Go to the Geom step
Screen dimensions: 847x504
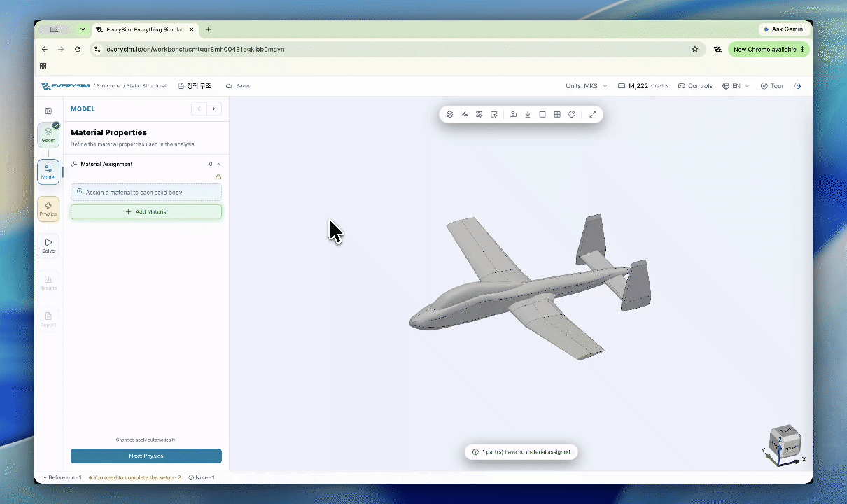click(48, 134)
